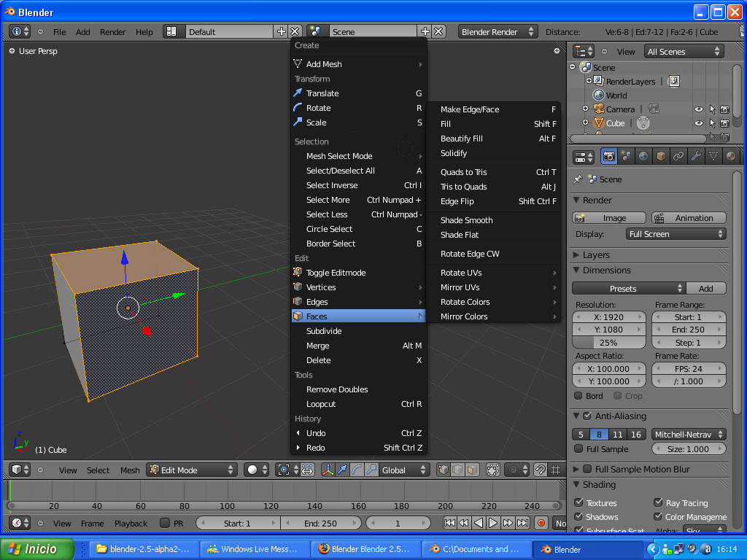This screenshot has height=560, width=747.
Task: Toggle the Ray Tracing checkbox
Action: point(659,502)
